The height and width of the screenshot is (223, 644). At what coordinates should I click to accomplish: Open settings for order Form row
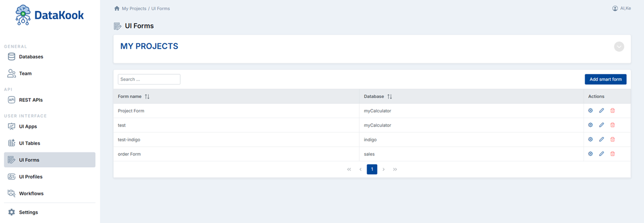(x=590, y=154)
